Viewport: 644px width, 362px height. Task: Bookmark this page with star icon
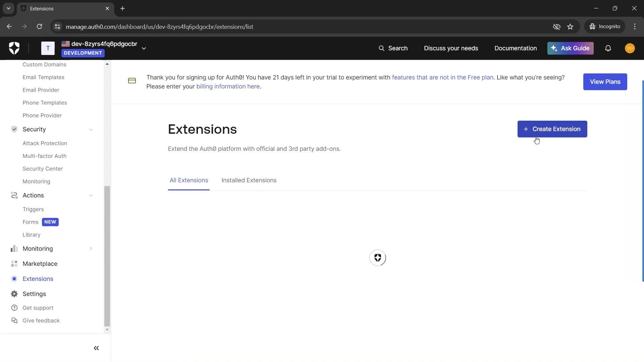570,26
